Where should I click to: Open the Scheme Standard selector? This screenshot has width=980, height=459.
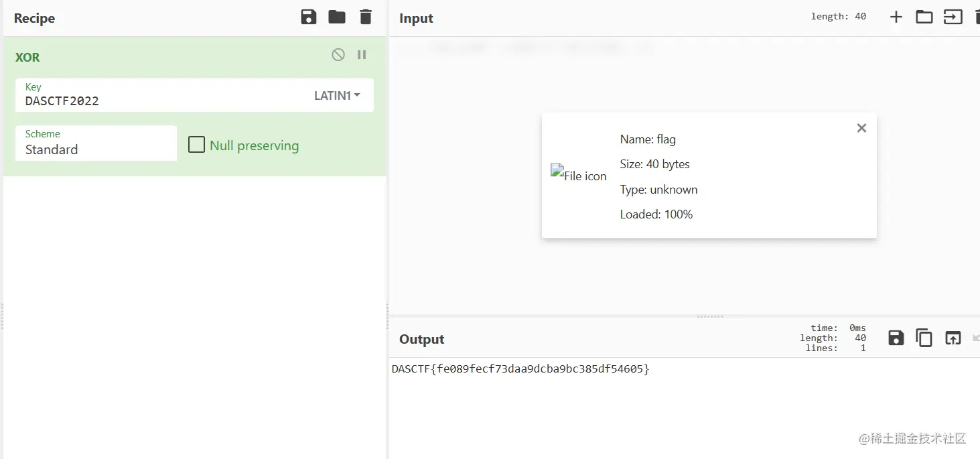pos(96,143)
